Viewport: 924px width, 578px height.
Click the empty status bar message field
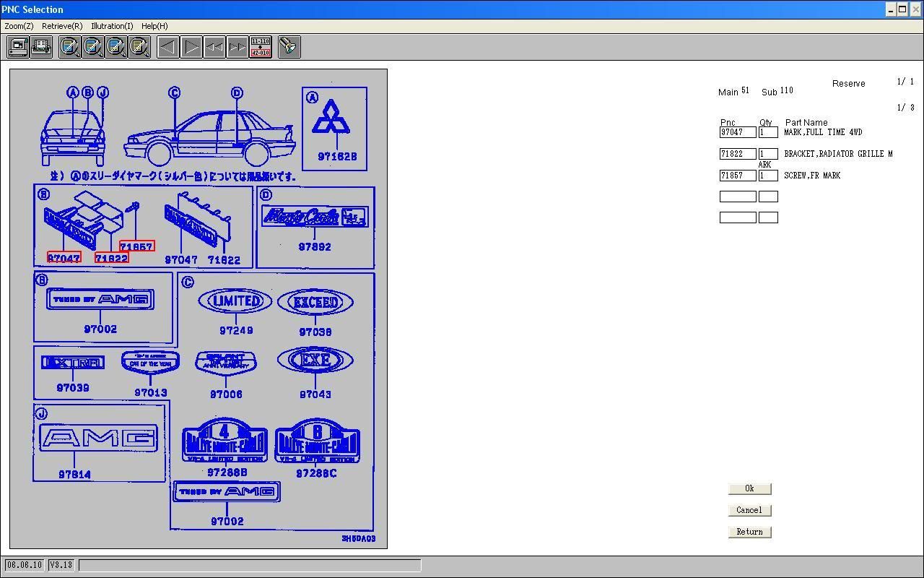(x=250, y=565)
